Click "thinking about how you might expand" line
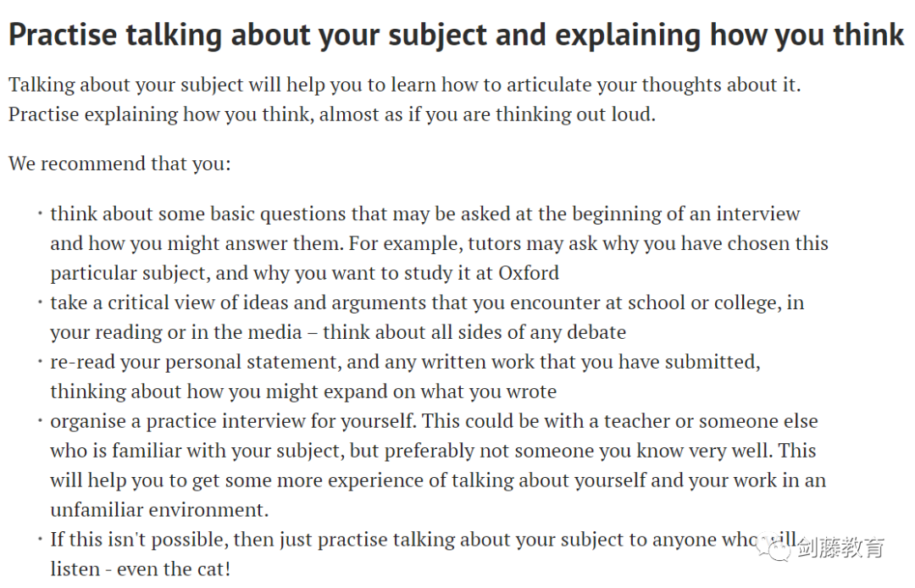Image resolution: width=915 pixels, height=588 pixels. click(x=303, y=391)
